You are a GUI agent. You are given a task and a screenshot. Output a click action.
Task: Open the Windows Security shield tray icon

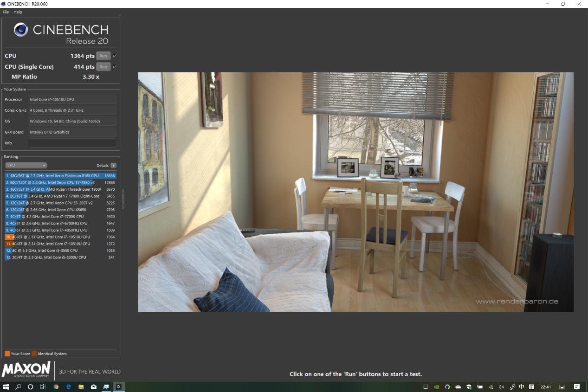pos(469,386)
